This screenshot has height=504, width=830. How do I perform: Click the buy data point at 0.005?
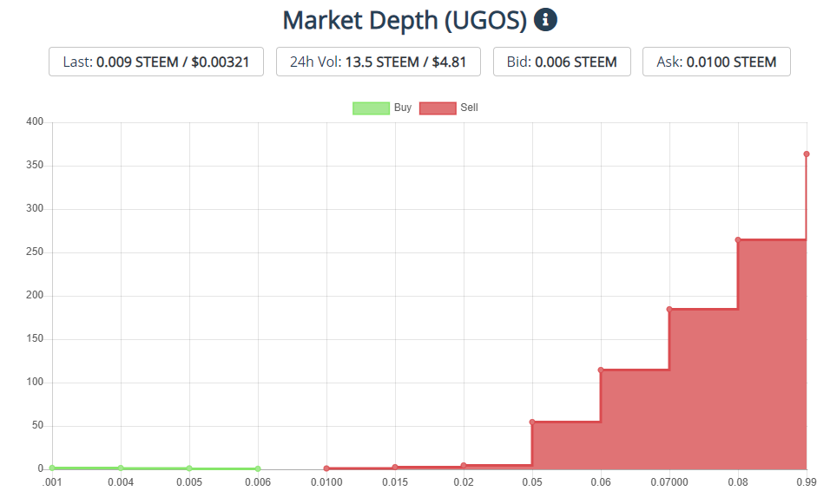coord(189,468)
